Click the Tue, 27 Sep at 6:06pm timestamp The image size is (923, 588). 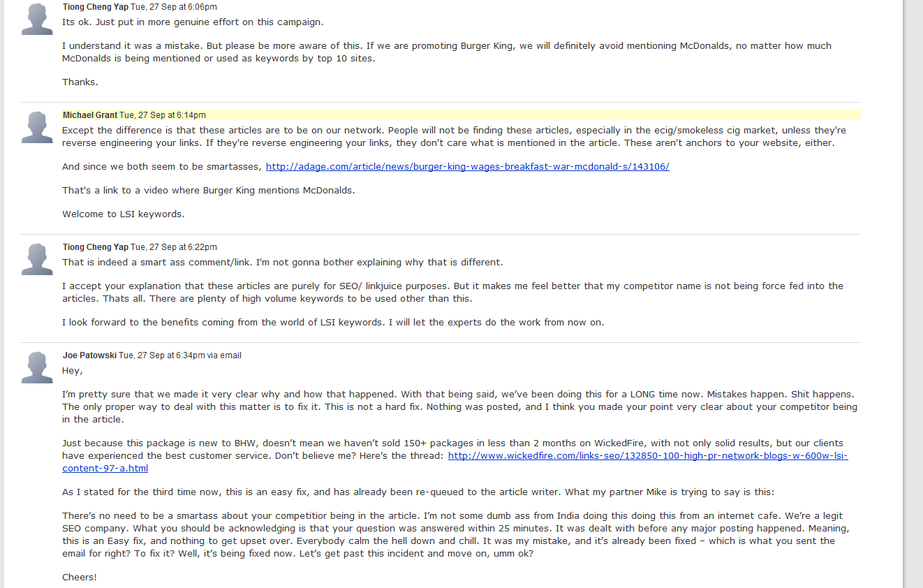(x=174, y=7)
